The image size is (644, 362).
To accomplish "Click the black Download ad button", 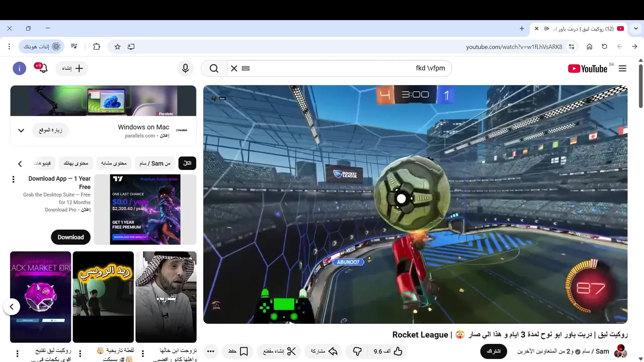I will pyautogui.click(x=70, y=237).
